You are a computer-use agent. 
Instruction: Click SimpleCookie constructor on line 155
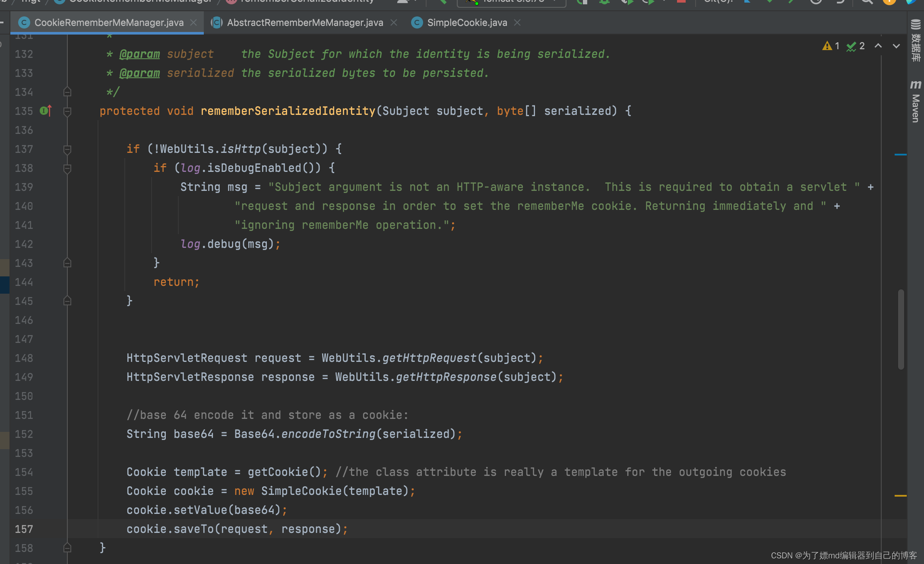tap(301, 491)
